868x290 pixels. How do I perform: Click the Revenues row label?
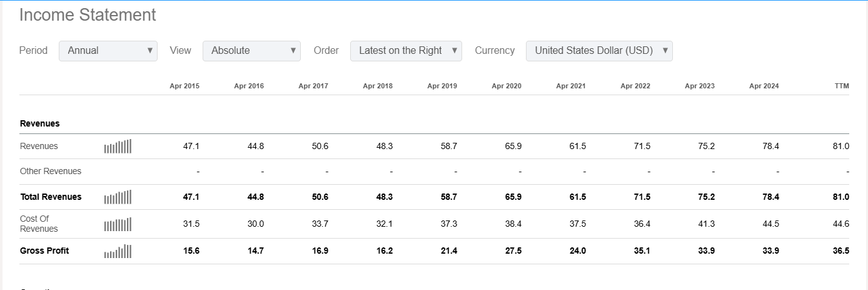(39, 147)
